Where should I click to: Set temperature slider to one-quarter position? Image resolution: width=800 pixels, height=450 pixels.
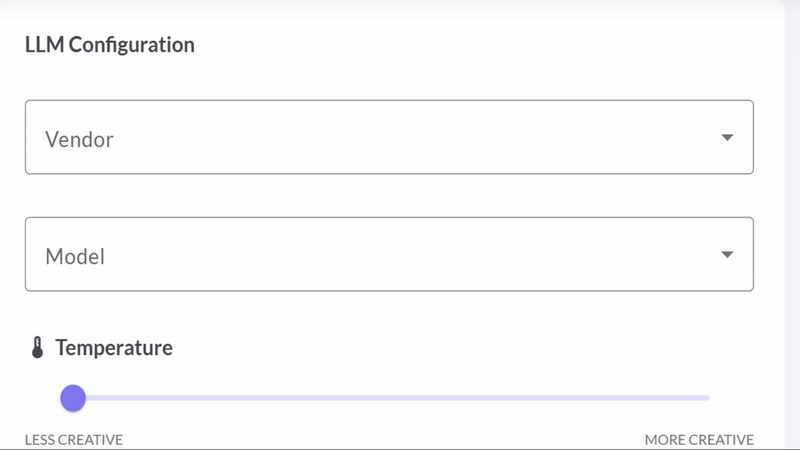pos(232,398)
